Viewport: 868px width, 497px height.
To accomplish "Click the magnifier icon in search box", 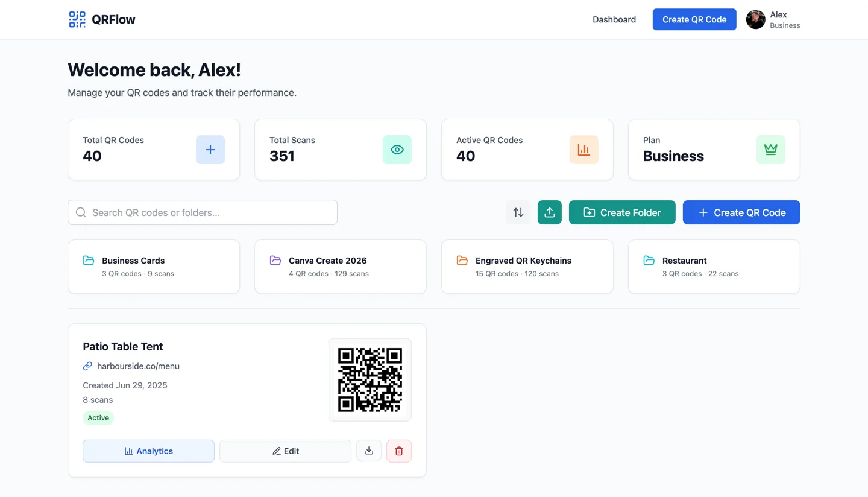I will [x=81, y=212].
